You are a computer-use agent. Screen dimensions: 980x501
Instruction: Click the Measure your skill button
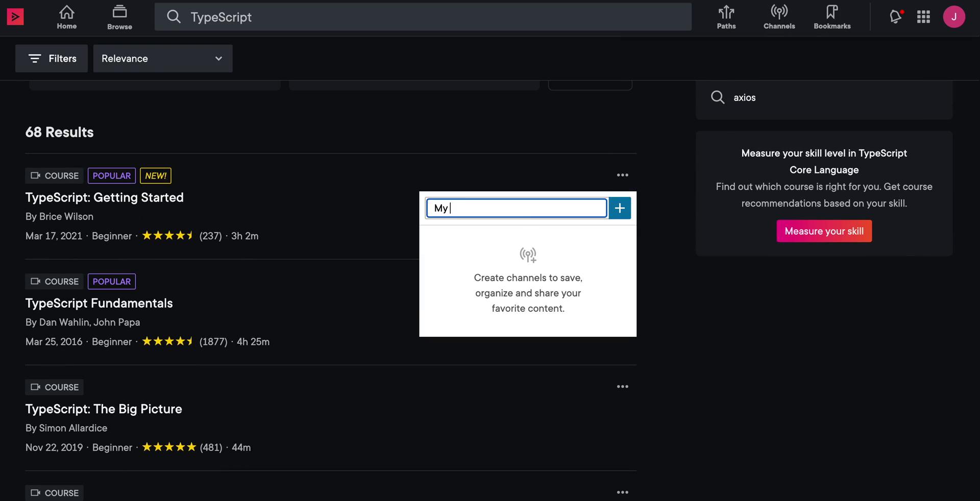824,231
